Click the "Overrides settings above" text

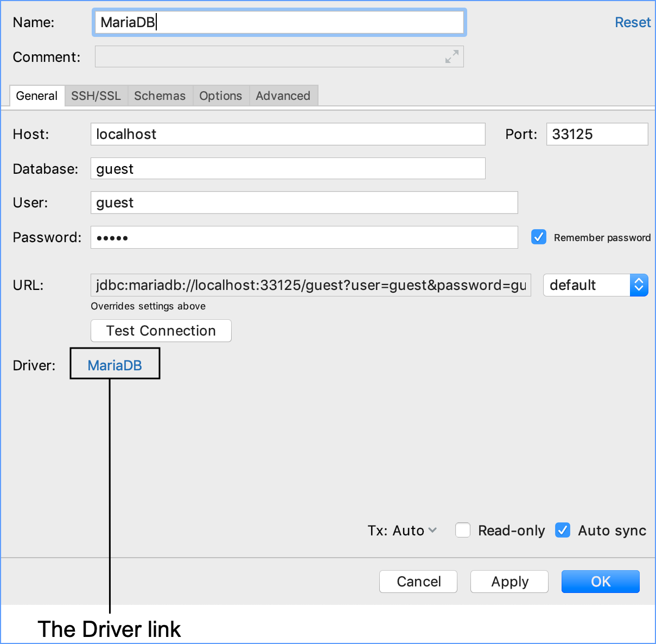(148, 306)
